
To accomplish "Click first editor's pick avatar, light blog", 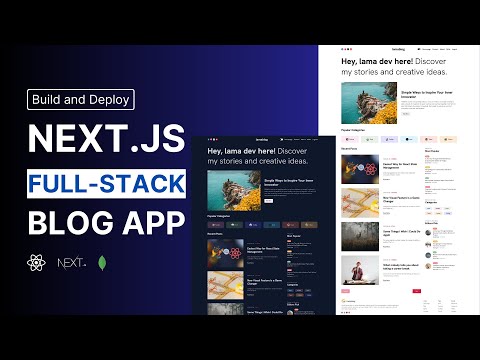I will tap(428, 233).
